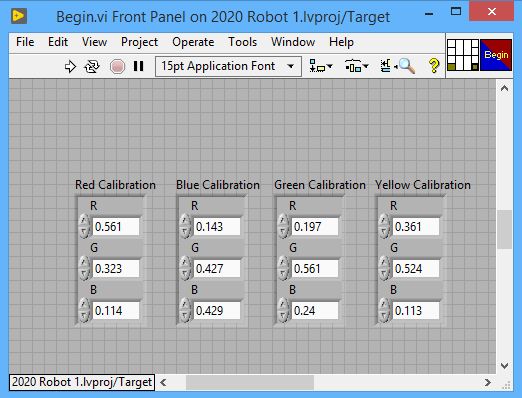Click stepper for Blue Calibration R

point(185,226)
